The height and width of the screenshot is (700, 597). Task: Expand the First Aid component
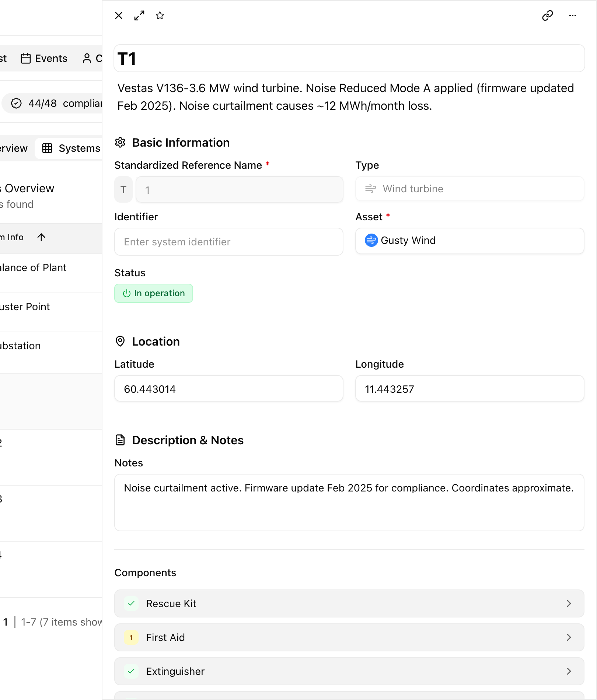[349, 637]
